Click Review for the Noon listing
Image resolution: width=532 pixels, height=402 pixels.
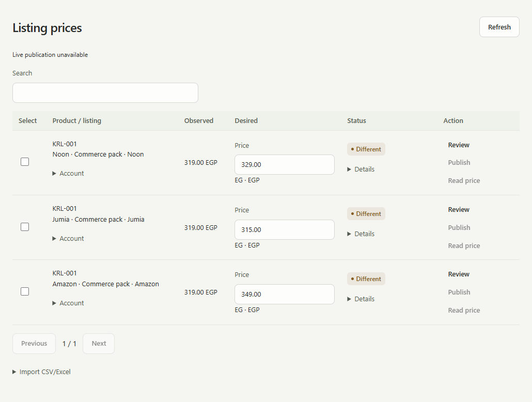click(x=459, y=145)
